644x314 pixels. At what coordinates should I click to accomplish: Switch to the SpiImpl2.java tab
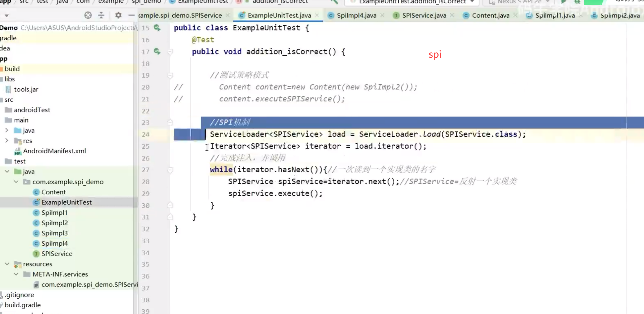[x=619, y=15]
